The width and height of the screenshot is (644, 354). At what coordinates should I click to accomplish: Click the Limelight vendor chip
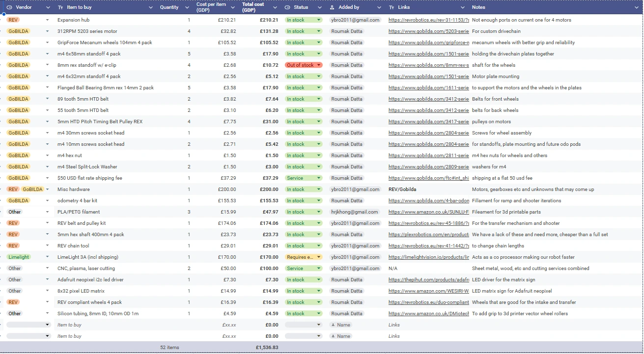tap(19, 257)
